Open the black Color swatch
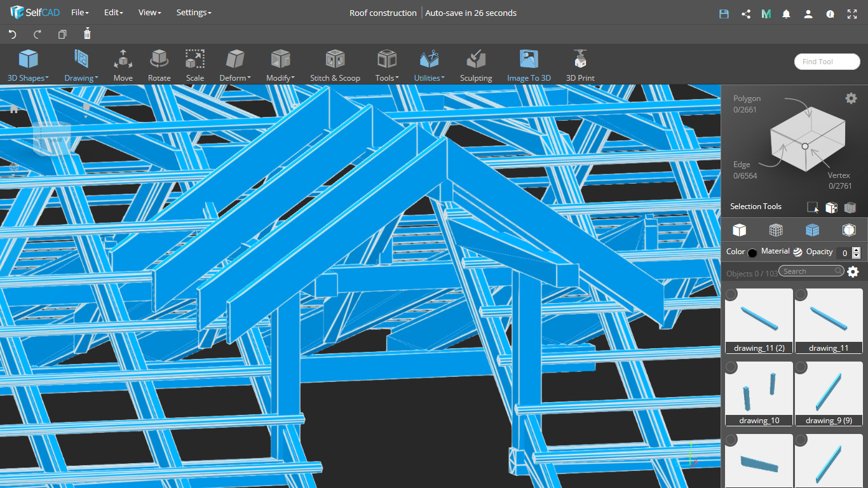The width and height of the screenshot is (868, 488). coord(752,253)
